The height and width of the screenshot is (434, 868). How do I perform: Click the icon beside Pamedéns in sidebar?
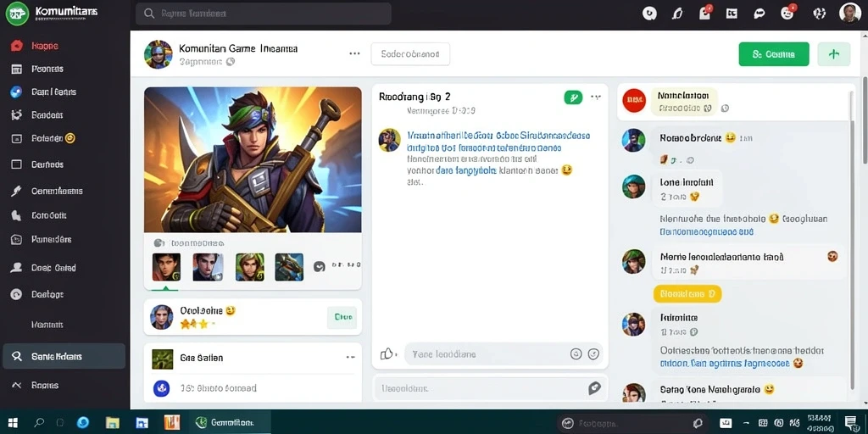pos(17,240)
